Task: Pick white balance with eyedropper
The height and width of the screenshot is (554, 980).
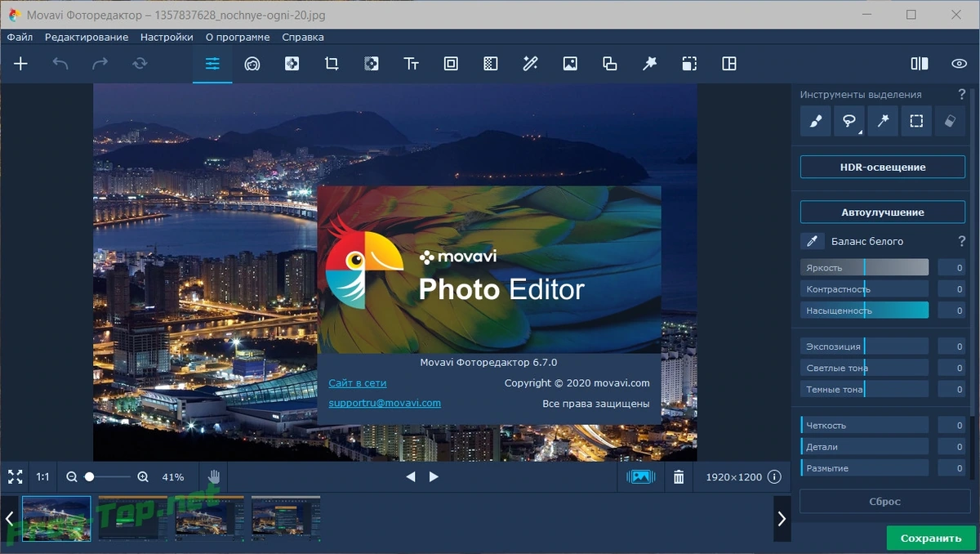Action: 812,241
